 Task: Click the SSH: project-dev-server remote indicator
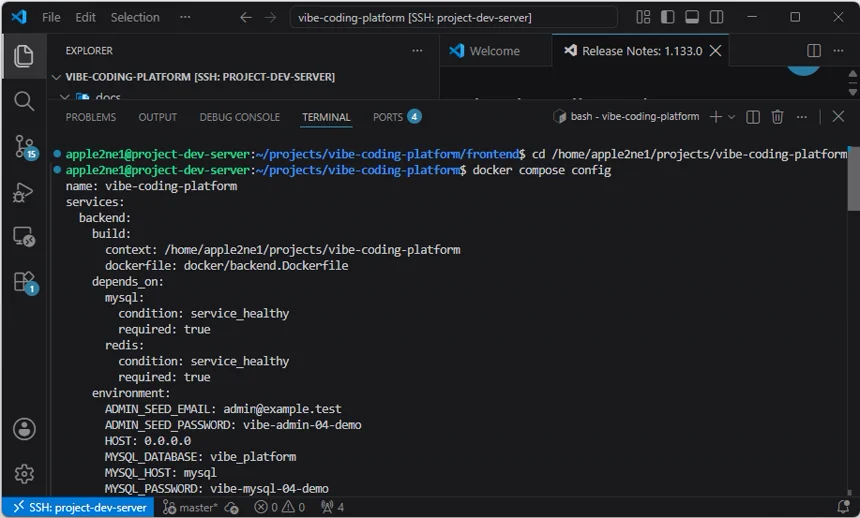pos(78,508)
